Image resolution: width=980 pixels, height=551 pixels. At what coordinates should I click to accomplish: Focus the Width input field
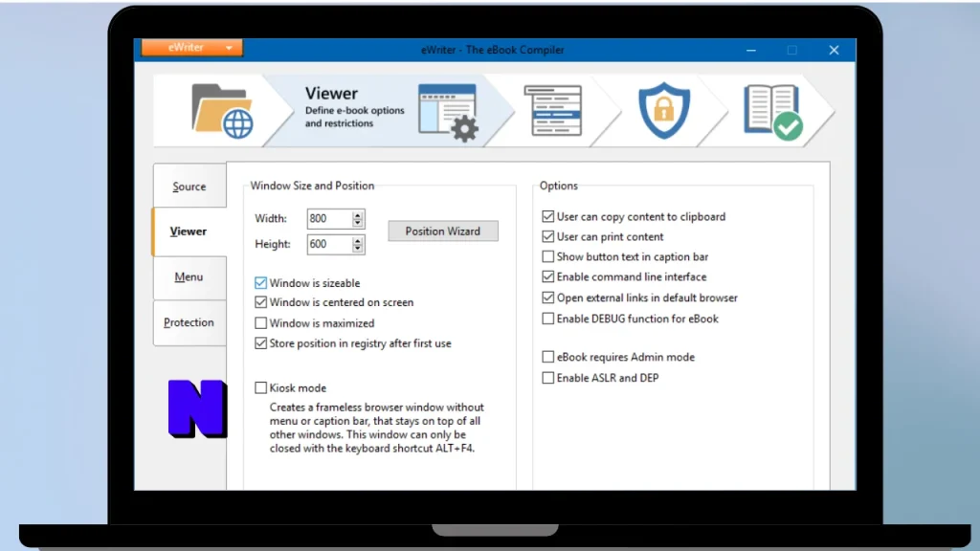329,219
